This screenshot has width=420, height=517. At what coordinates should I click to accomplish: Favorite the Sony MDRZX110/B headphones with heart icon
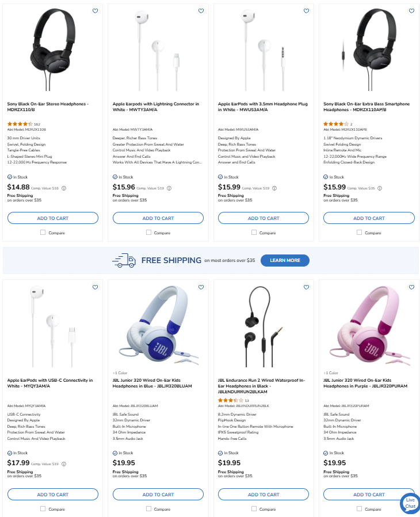click(96, 11)
